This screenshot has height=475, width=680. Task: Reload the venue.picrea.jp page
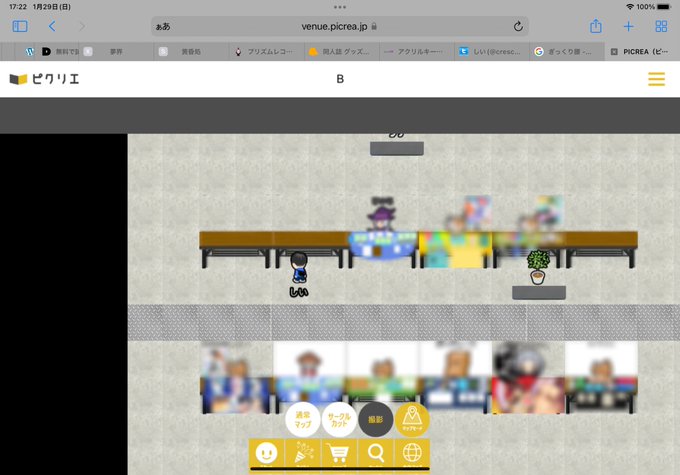[518, 26]
